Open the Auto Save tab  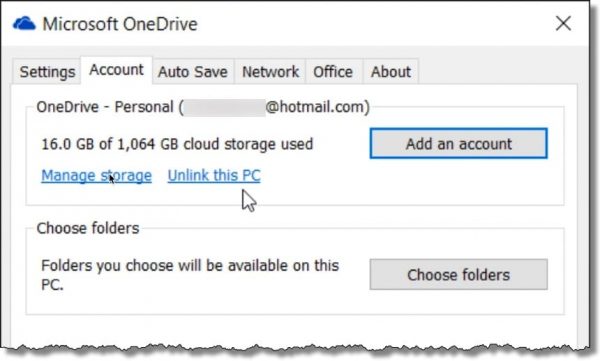(x=193, y=72)
